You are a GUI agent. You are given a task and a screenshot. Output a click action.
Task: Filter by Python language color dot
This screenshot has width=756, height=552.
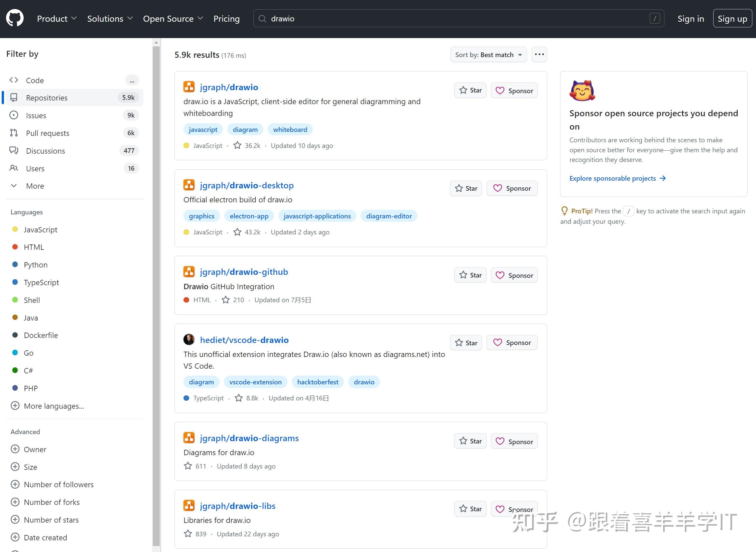tap(15, 264)
